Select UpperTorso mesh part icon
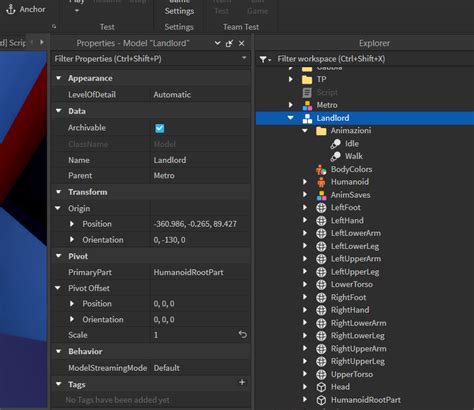The width and height of the screenshot is (474, 410). coord(321,374)
